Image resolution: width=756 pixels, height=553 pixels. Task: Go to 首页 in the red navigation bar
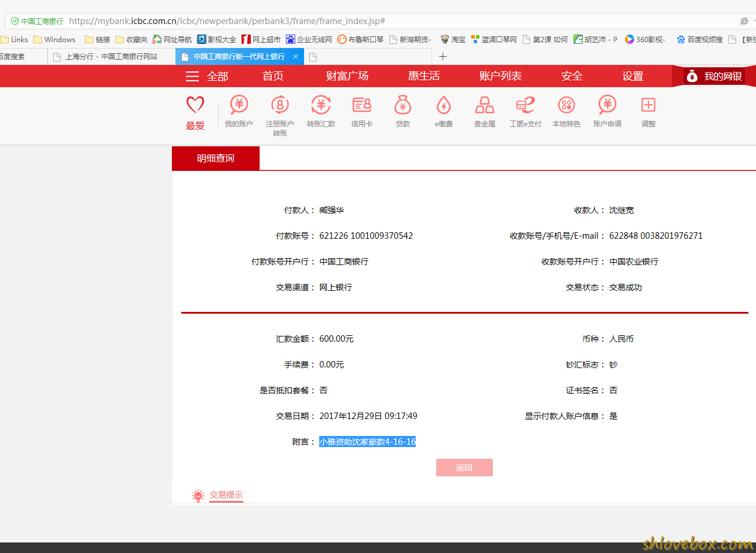pyautogui.click(x=273, y=76)
